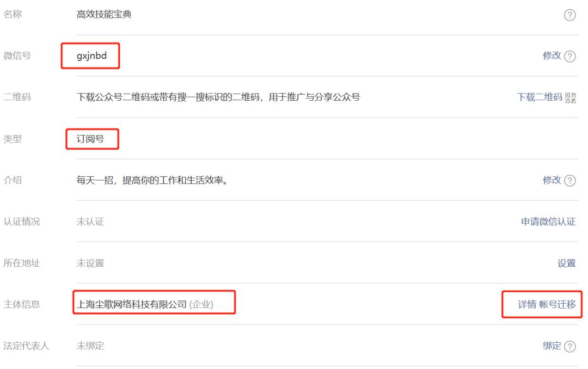
Task: Click the company name 上海尘歌网络科技有限公司
Action: 131,304
